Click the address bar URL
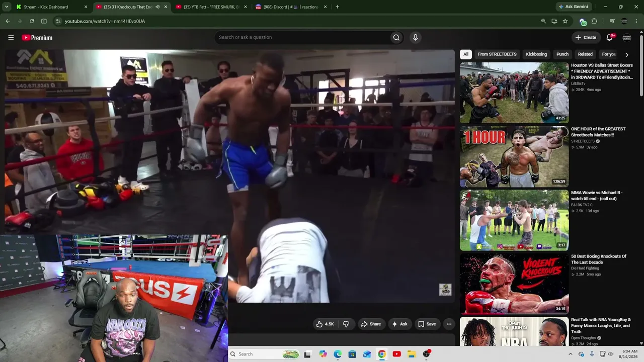Screen dimensions: 644x362 [x=105, y=21]
